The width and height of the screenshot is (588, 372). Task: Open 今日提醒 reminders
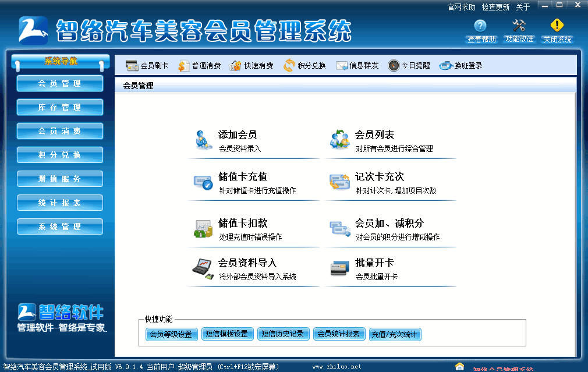tap(409, 66)
